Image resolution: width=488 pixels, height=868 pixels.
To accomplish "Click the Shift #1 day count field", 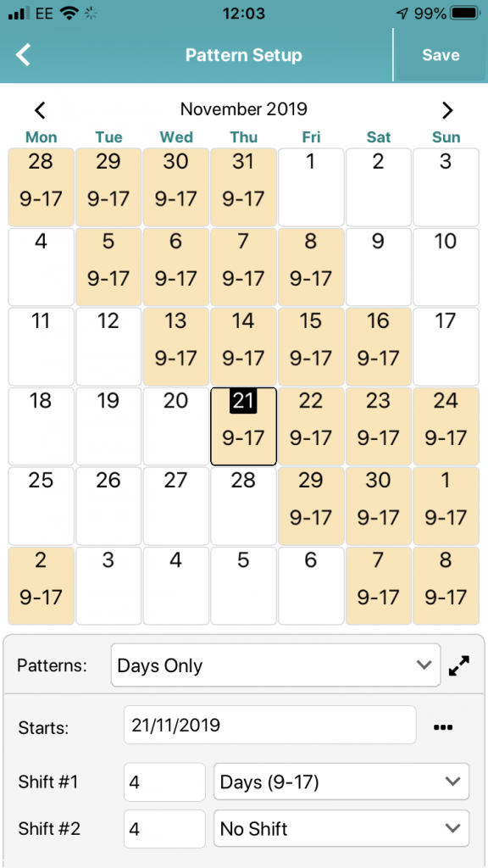I will point(164,782).
